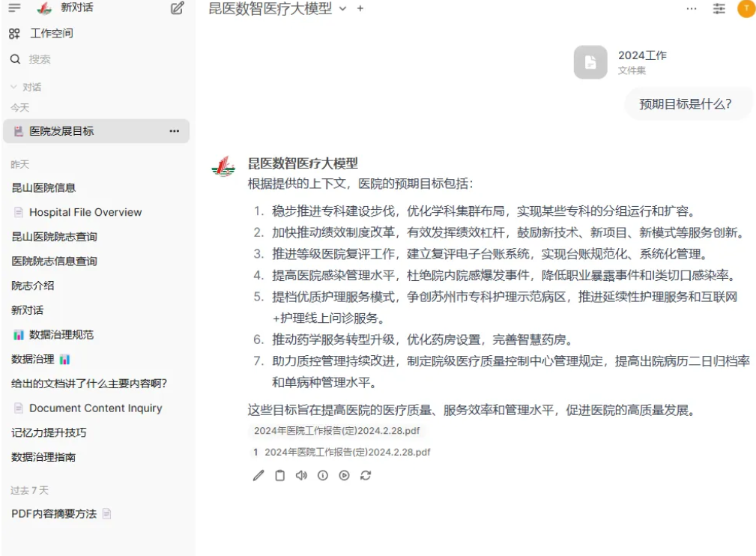View response info via the info icon
This screenshot has height=556, width=756.
[x=322, y=475]
